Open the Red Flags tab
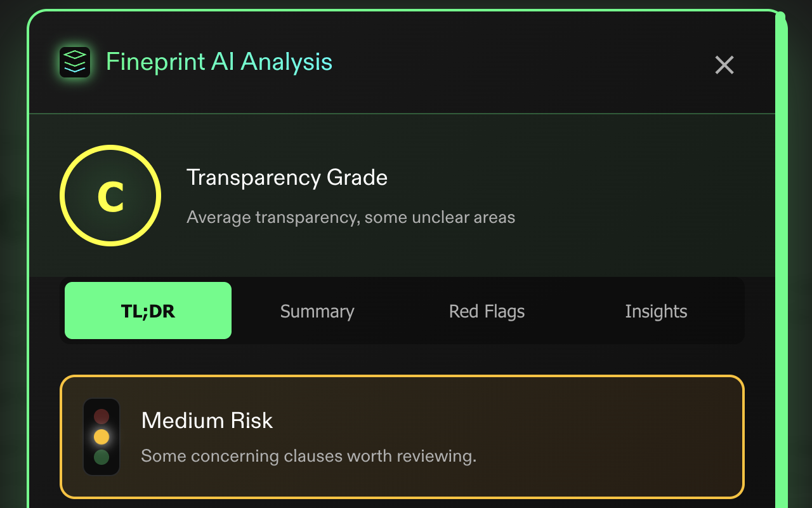The width and height of the screenshot is (812, 508). click(487, 311)
